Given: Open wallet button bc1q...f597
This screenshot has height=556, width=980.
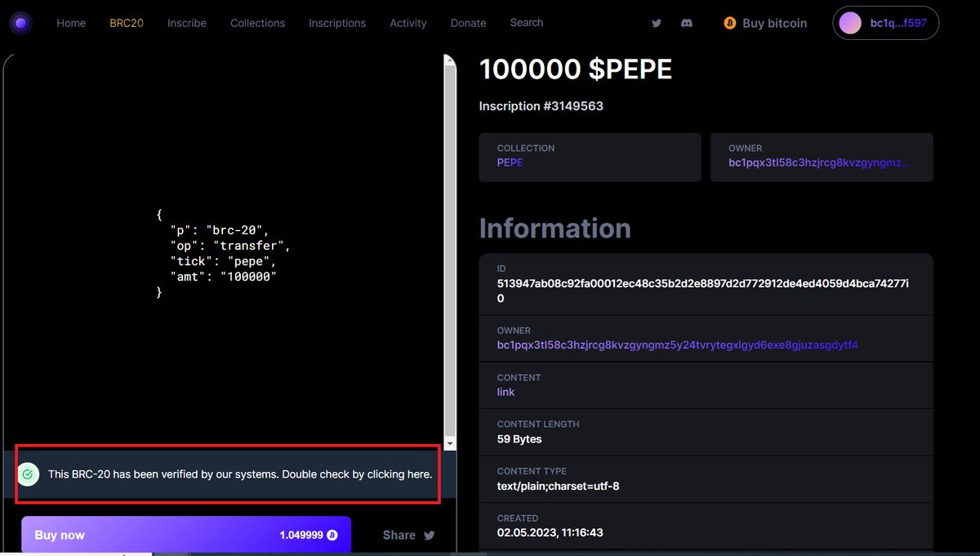Looking at the screenshot, I should coord(886,24).
